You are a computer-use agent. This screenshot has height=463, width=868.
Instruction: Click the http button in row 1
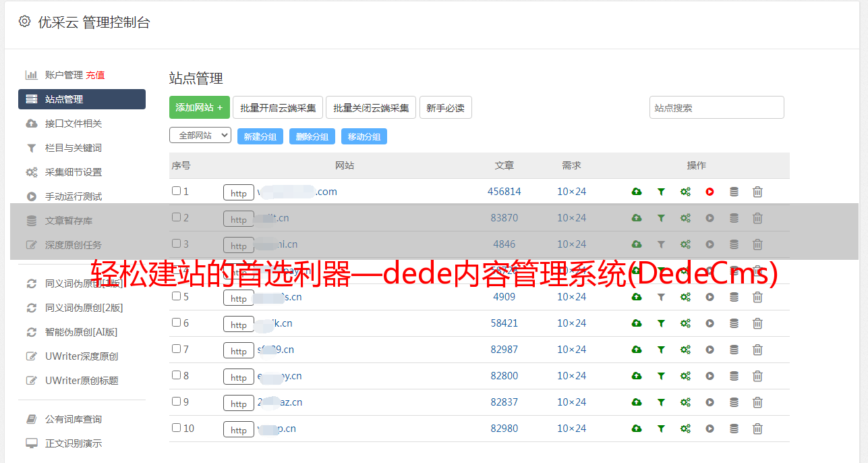[239, 192]
